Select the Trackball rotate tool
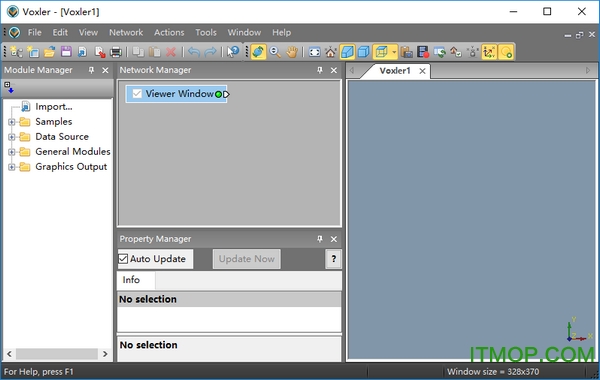This screenshot has height=380, width=600. tap(258, 52)
